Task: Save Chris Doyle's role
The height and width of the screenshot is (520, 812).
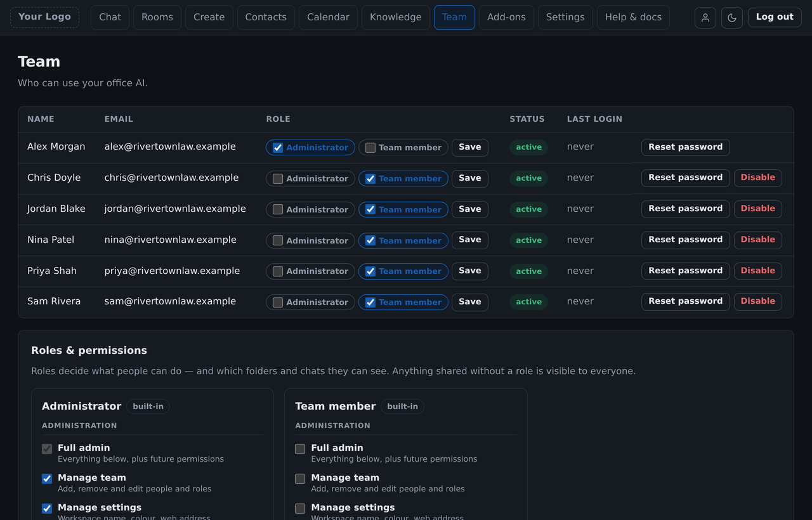Action: (x=470, y=178)
